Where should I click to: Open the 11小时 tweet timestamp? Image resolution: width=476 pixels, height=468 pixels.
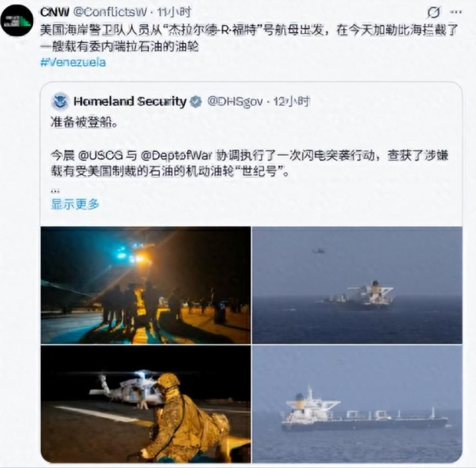174,12
